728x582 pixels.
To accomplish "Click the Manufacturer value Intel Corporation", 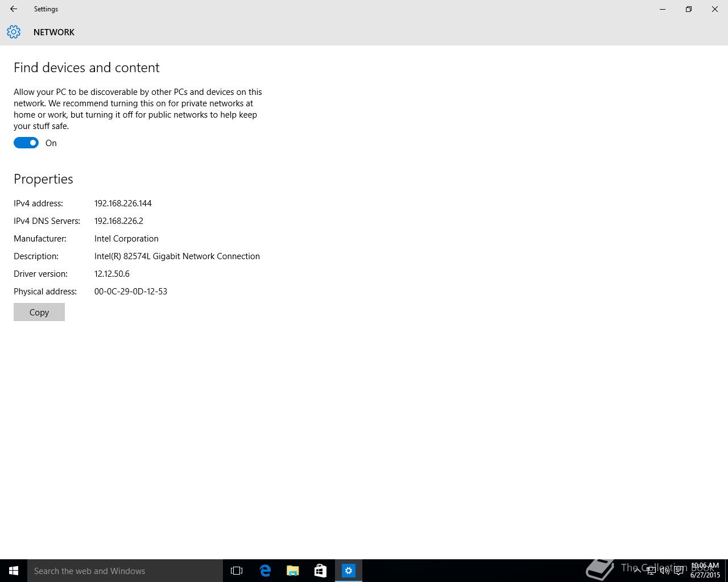I will click(126, 239).
